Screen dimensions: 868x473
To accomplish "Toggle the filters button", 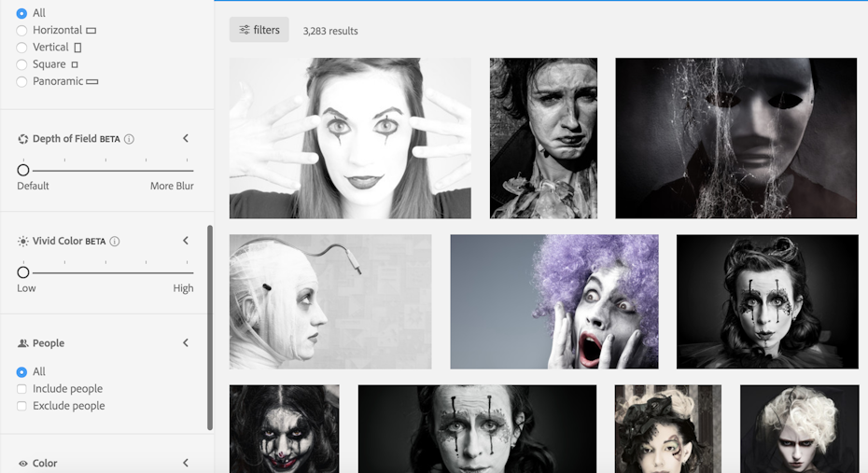I will [259, 30].
